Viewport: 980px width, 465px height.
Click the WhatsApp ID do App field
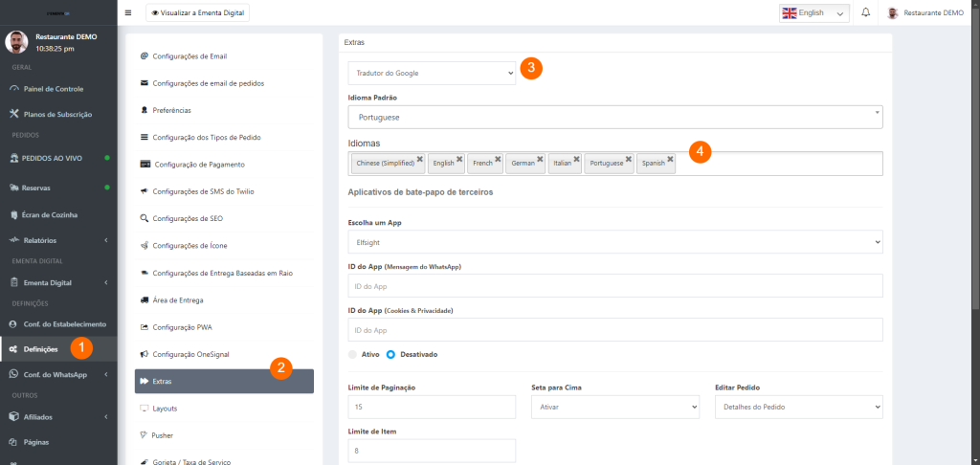tap(614, 285)
